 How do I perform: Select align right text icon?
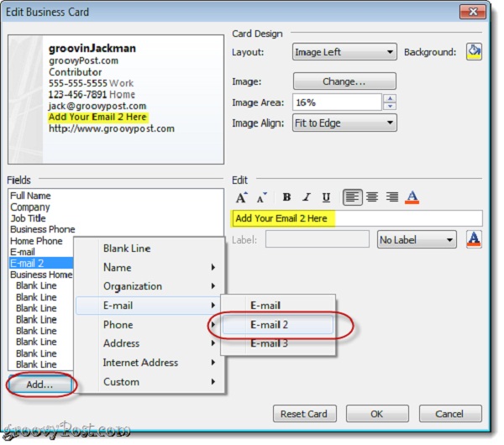392,196
